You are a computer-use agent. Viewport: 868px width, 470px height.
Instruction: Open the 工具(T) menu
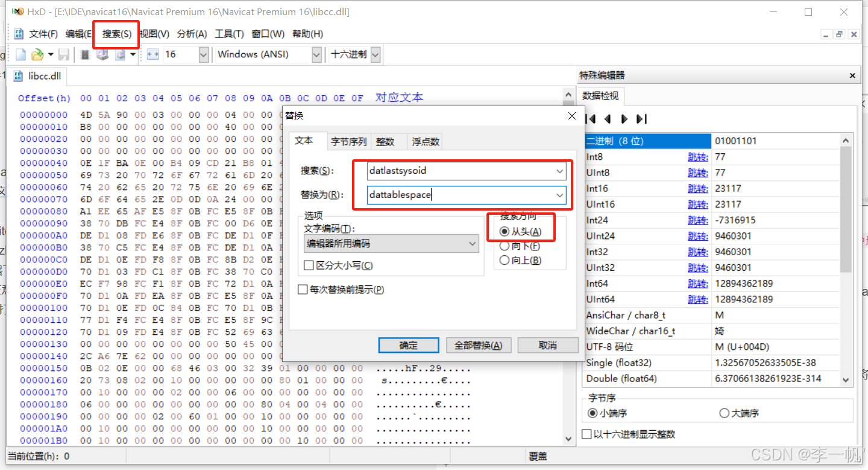(x=229, y=34)
